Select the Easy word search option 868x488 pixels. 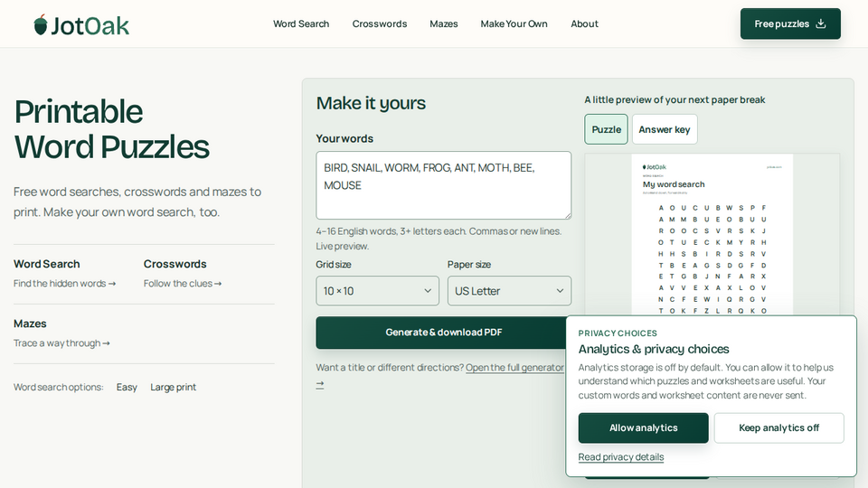click(127, 388)
